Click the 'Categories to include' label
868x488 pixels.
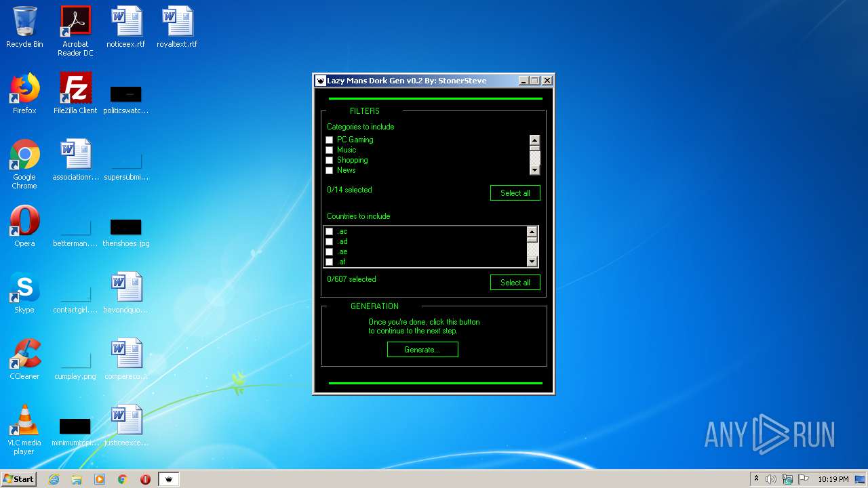click(360, 127)
